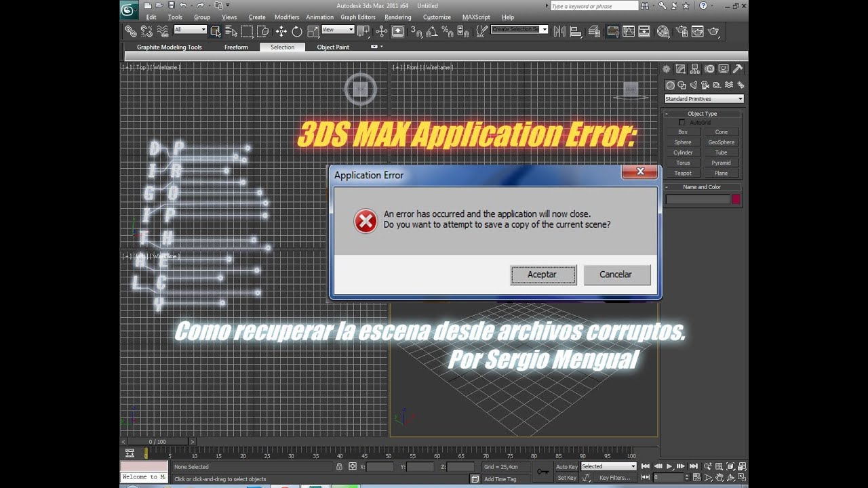The image size is (868, 488).
Task: Toggle Set Key mode
Action: tap(566, 478)
